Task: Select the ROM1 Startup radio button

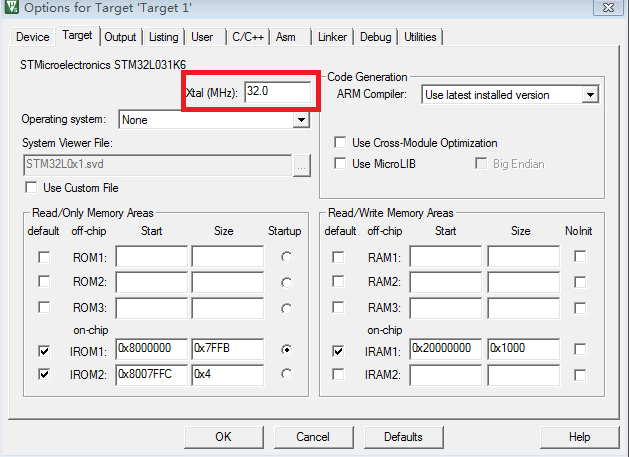Action: click(x=286, y=257)
